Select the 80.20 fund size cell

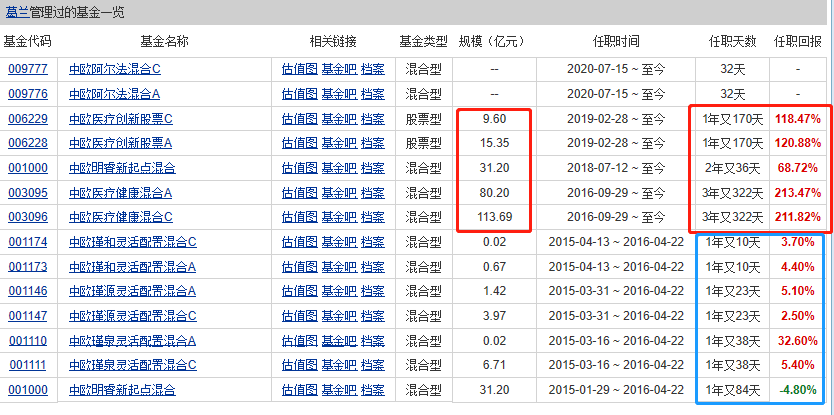pyautogui.click(x=494, y=193)
